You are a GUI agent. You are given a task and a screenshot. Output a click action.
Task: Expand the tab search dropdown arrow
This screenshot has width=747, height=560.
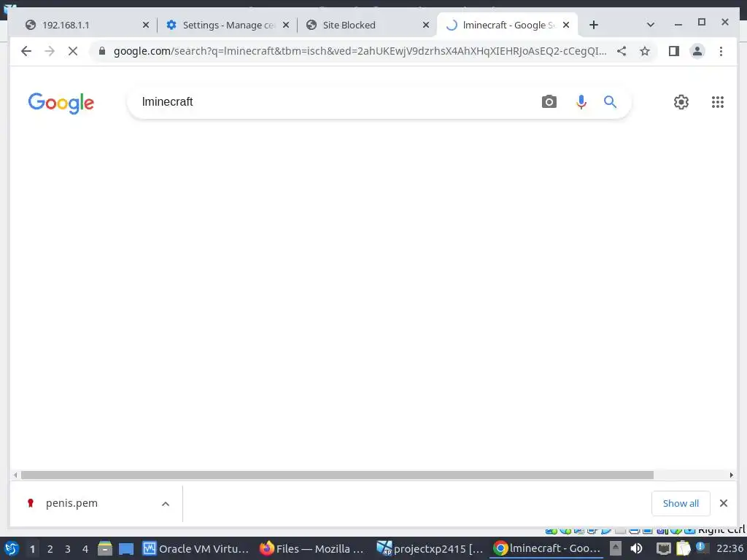click(x=650, y=25)
